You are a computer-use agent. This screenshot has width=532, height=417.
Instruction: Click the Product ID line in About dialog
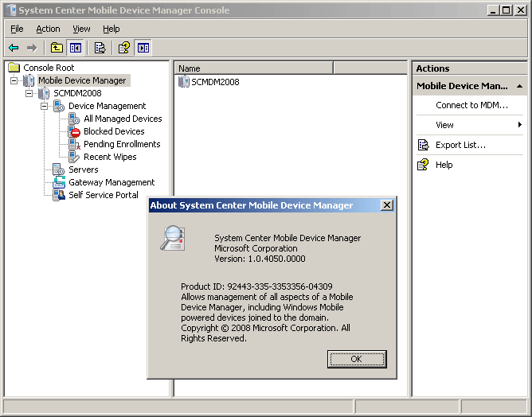point(256,286)
